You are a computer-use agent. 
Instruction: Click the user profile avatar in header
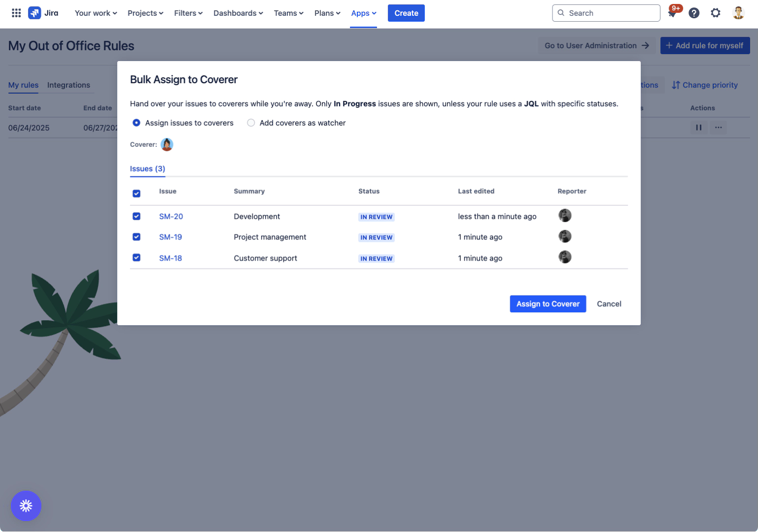(x=738, y=13)
